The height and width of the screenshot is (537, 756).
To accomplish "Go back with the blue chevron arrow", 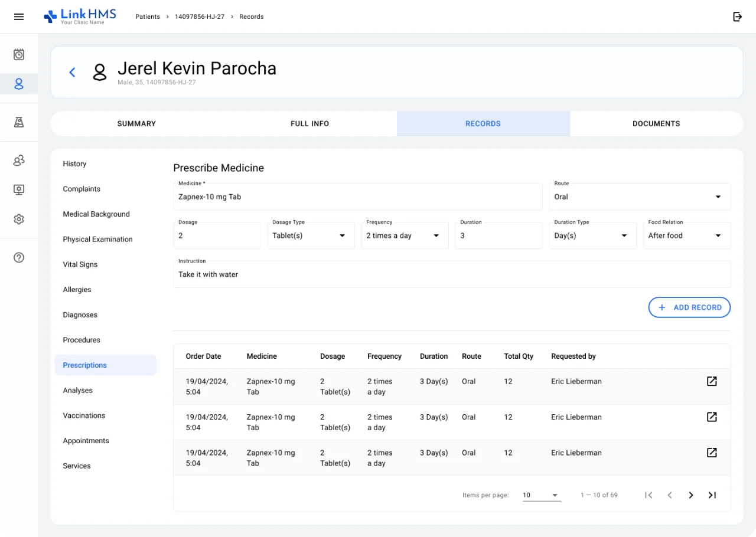I will (x=72, y=72).
